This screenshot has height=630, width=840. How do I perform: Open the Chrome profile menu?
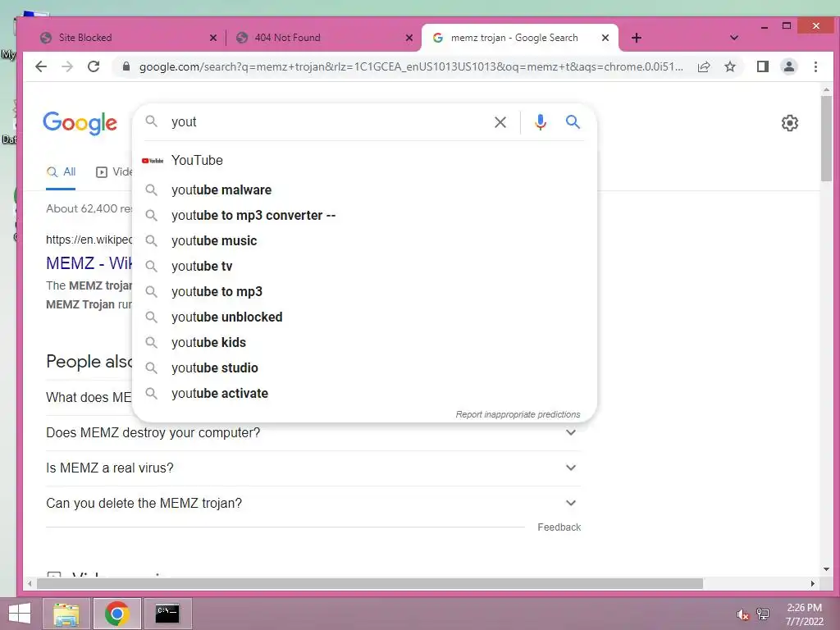click(x=789, y=67)
